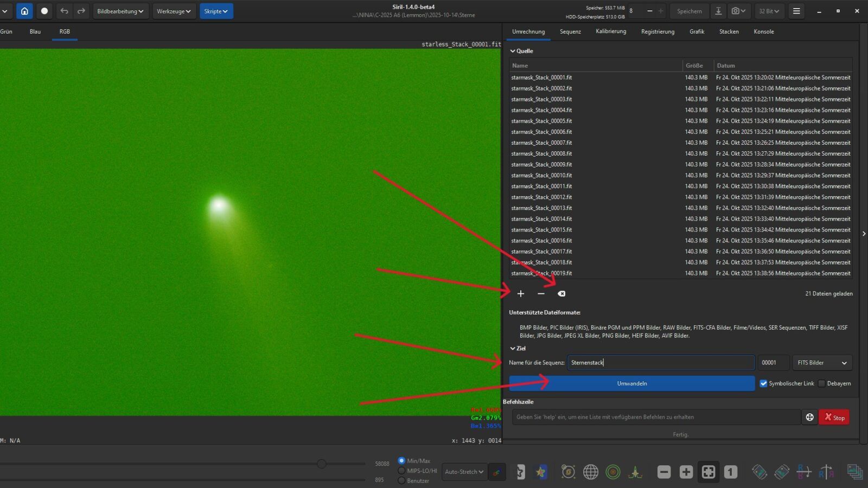Image resolution: width=868 pixels, height=488 pixels.
Task: Click the home directory icon
Action: pos(24,11)
